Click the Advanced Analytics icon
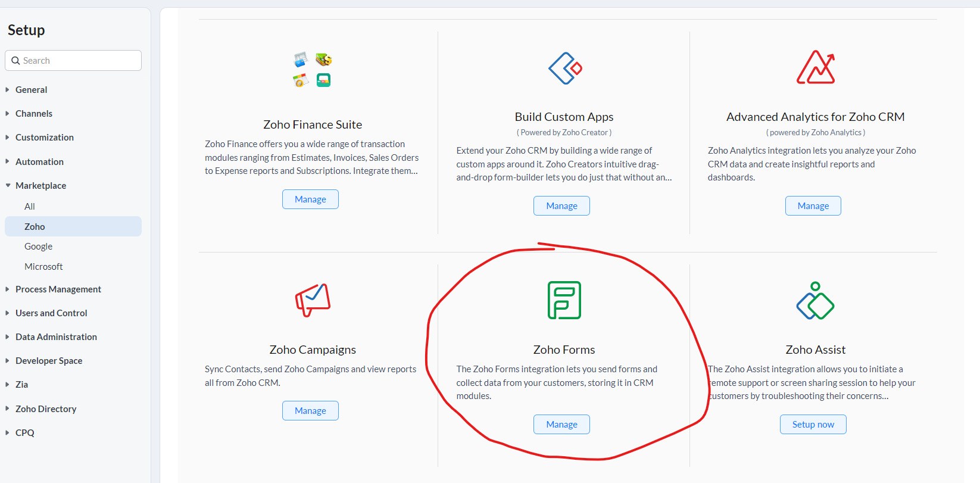The height and width of the screenshot is (483, 980). [x=816, y=67]
